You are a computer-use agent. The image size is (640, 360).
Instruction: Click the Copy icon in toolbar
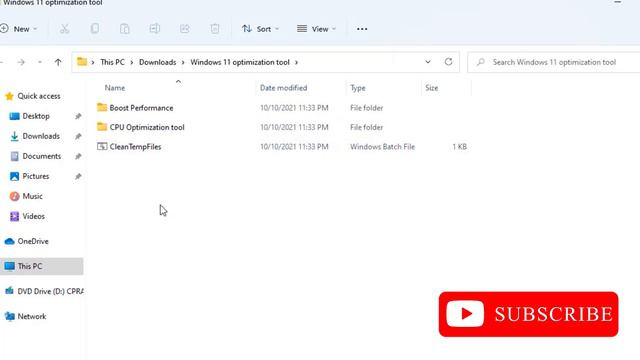(x=95, y=29)
